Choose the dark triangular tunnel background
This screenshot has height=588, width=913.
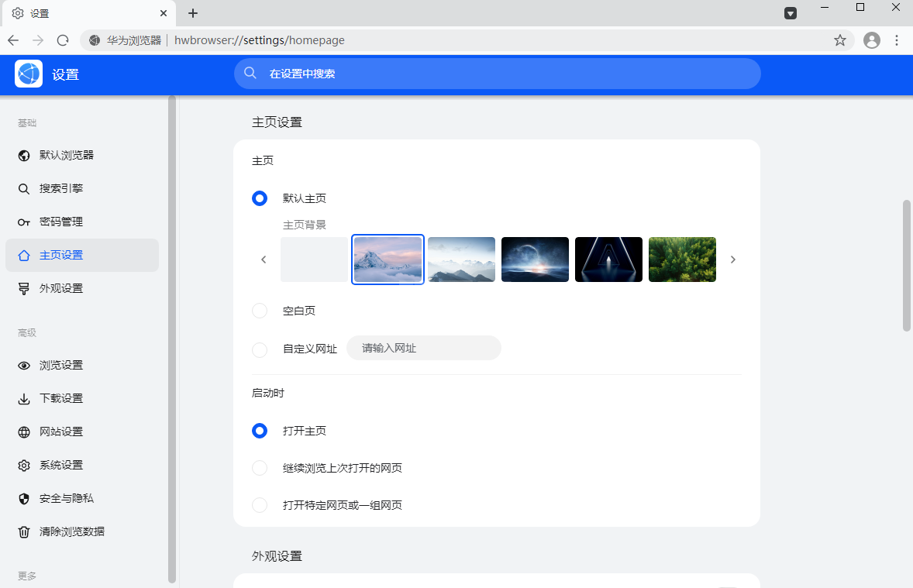(x=608, y=260)
